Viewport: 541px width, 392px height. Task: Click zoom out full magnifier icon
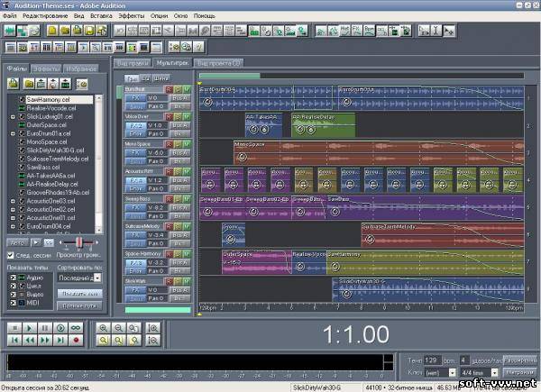(x=133, y=328)
